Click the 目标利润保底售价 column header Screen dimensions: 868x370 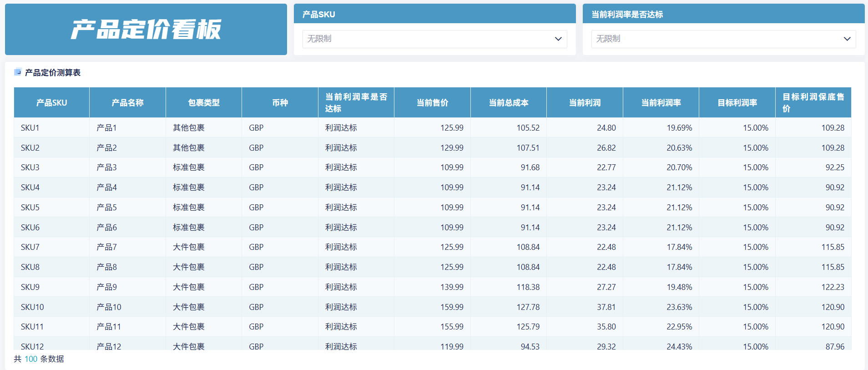tap(813, 103)
